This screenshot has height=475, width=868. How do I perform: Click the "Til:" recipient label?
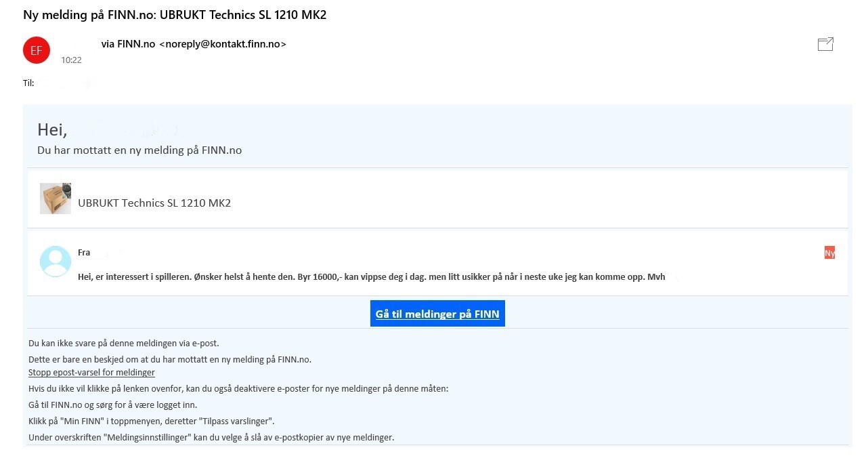28,83
